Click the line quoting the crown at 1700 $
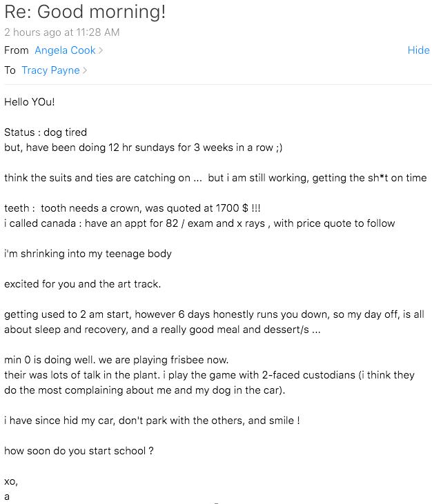Image resolution: width=432 pixels, height=504 pixels. (132, 208)
